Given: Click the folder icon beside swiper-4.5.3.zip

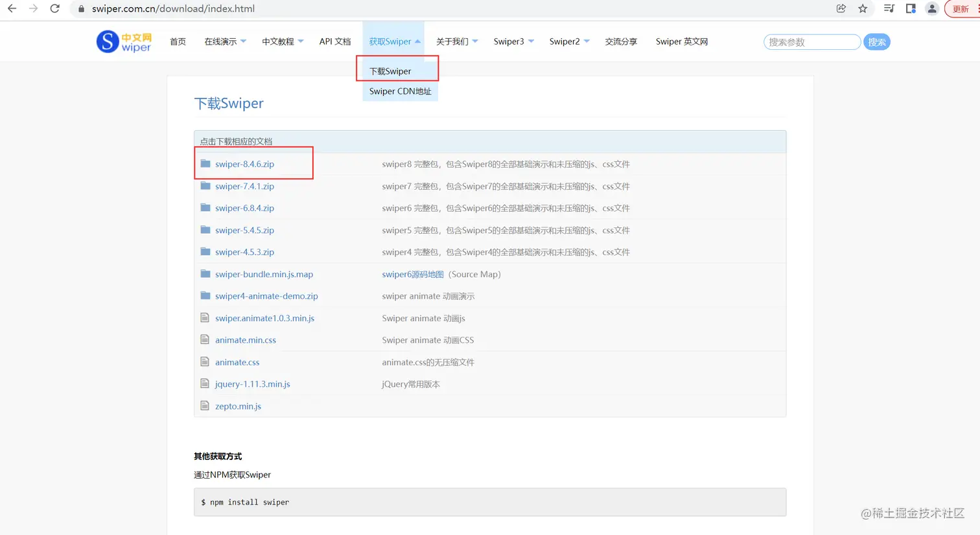Looking at the screenshot, I should 205,251.
